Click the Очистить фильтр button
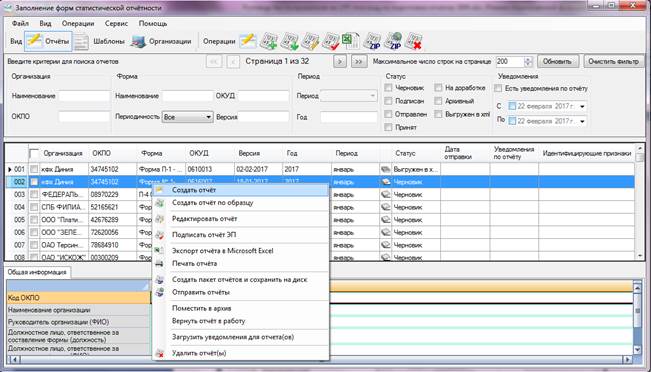 614,61
